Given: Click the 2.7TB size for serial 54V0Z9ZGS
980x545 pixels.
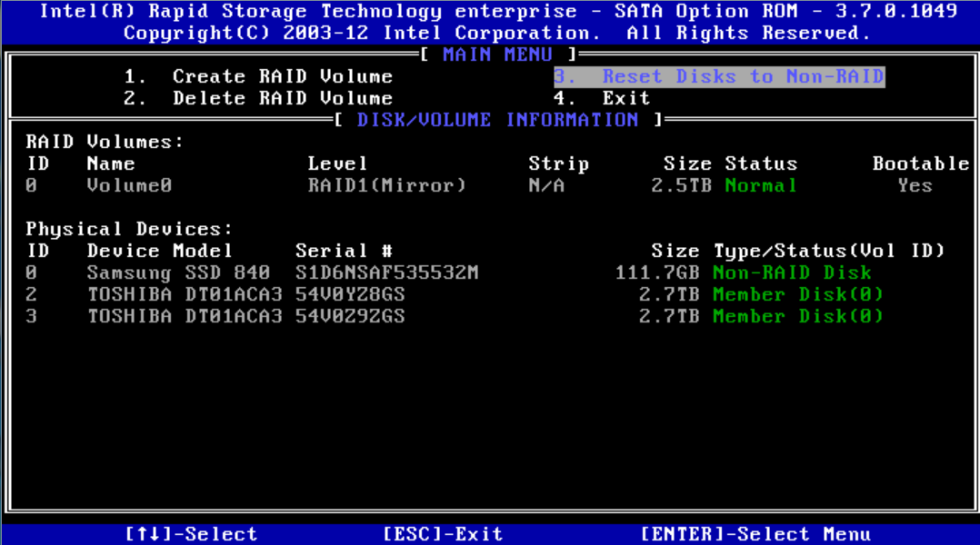Looking at the screenshot, I should [669, 316].
